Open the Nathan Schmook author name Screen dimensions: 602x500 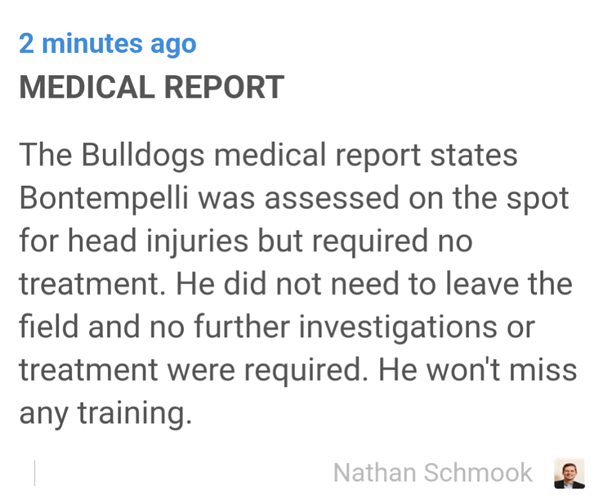pos(433,473)
